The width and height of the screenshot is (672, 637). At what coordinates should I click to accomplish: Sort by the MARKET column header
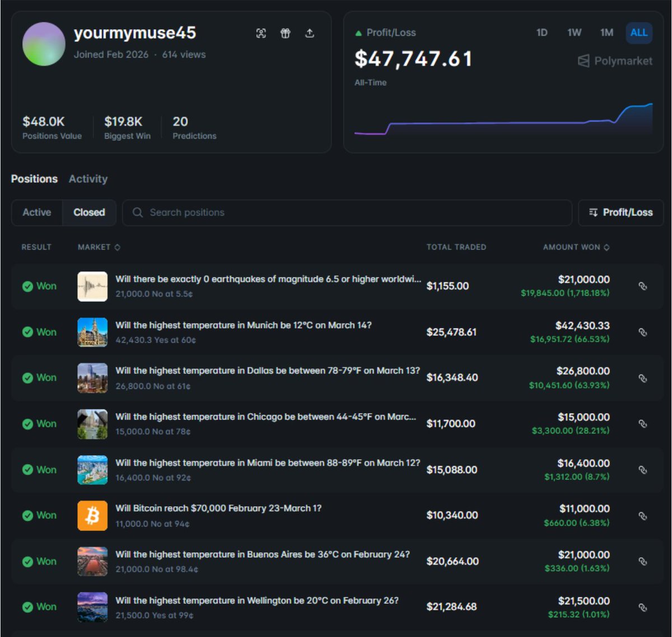[99, 247]
